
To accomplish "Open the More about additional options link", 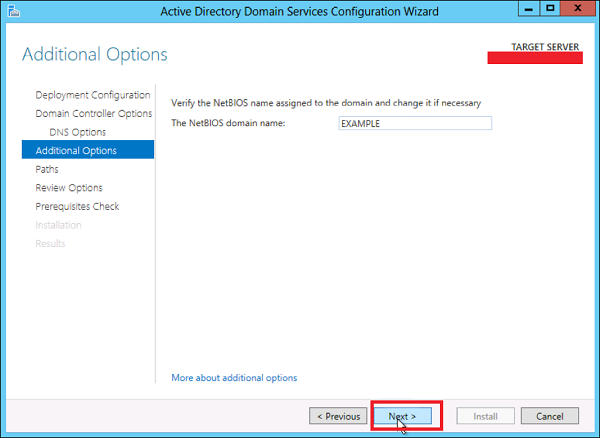I will pos(234,378).
